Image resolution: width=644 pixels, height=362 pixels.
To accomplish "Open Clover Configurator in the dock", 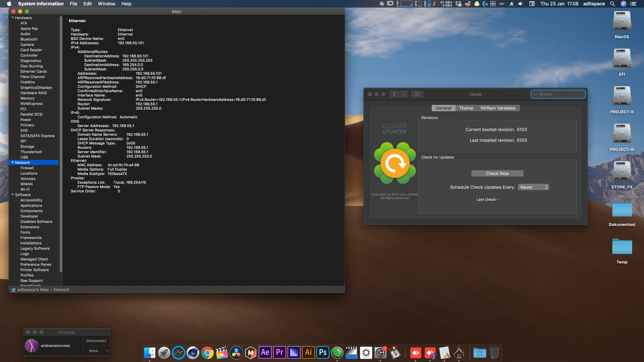I will pyautogui.click(x=337, y=353).
